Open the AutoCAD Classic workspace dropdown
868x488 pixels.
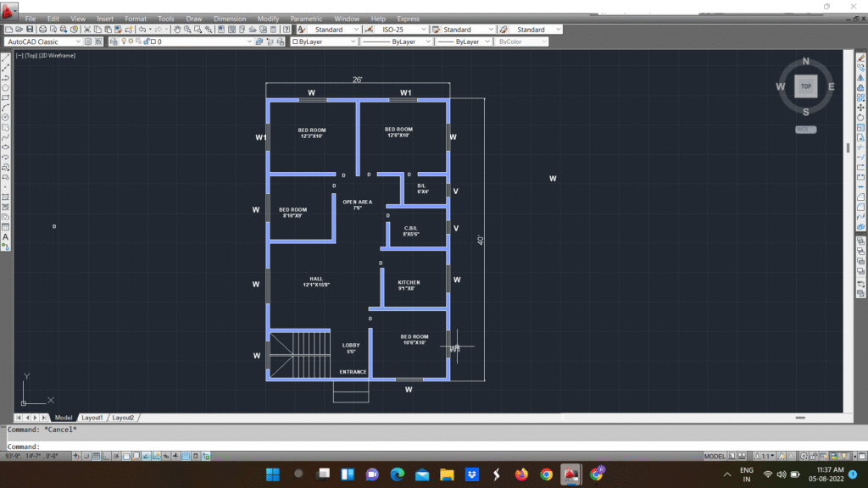(43, 42)
